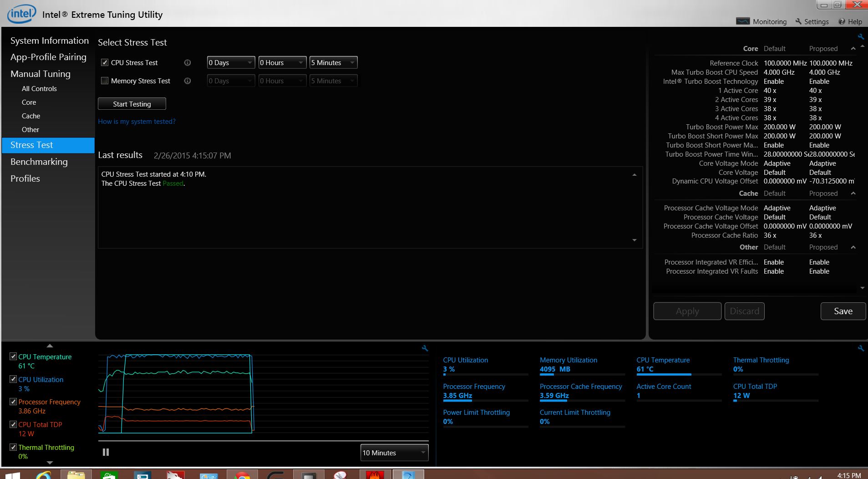The image size is (868, 479).
Task: Click the wrench icon above the monitoring graph
Action: click(425, 348)
